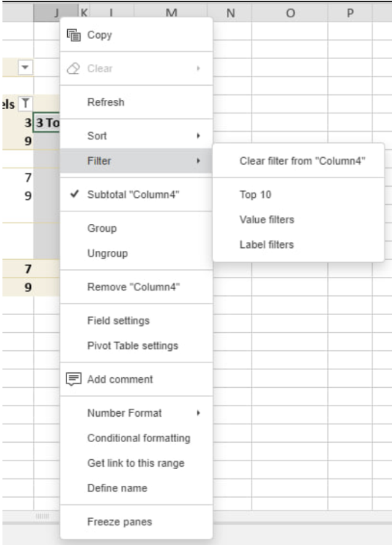Expand the Number Format submenu arrow
The width and height of the screenshot is (392, 545).
click(x=198, y=413)
